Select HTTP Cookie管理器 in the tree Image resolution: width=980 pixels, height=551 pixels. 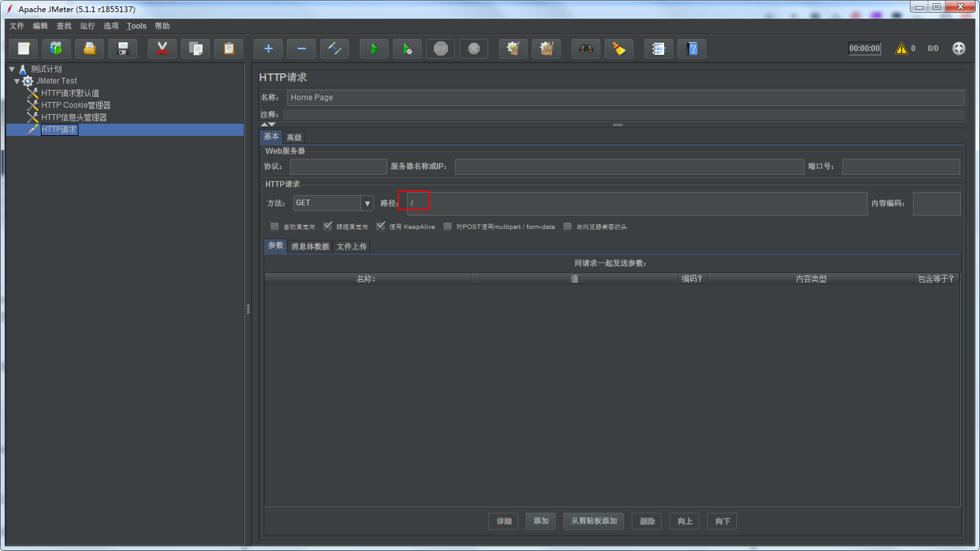coord(76,105)
